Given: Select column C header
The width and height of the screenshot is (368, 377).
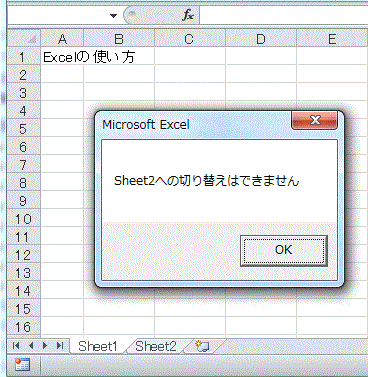Looking at the screenshot, I should (189, 39).
